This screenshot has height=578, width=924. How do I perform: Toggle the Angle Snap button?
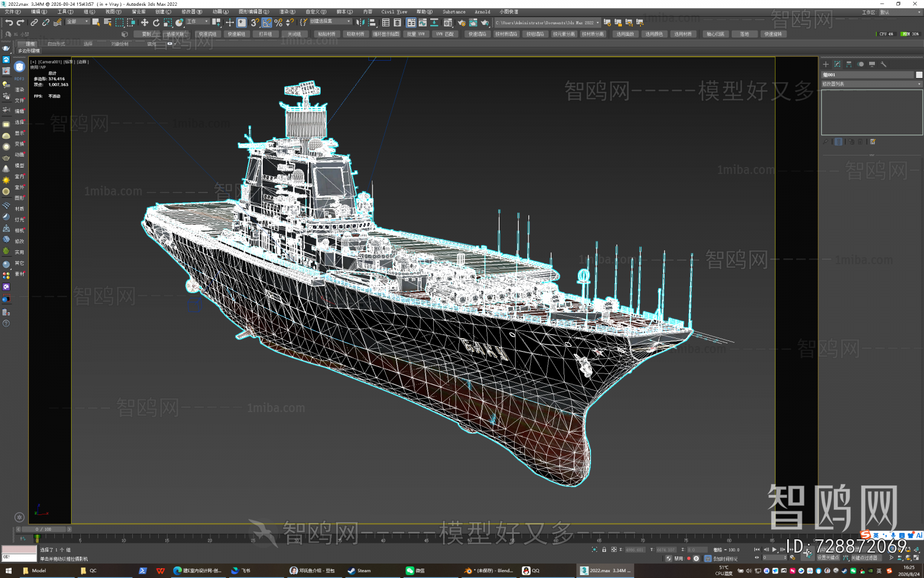(x=267, y=23)
